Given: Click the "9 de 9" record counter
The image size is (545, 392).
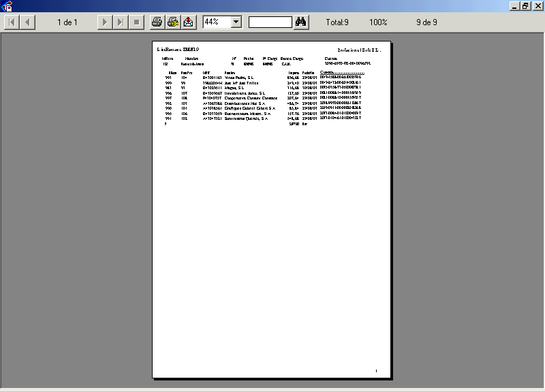Looking at the screenshot, I should [x=426, y=22].
